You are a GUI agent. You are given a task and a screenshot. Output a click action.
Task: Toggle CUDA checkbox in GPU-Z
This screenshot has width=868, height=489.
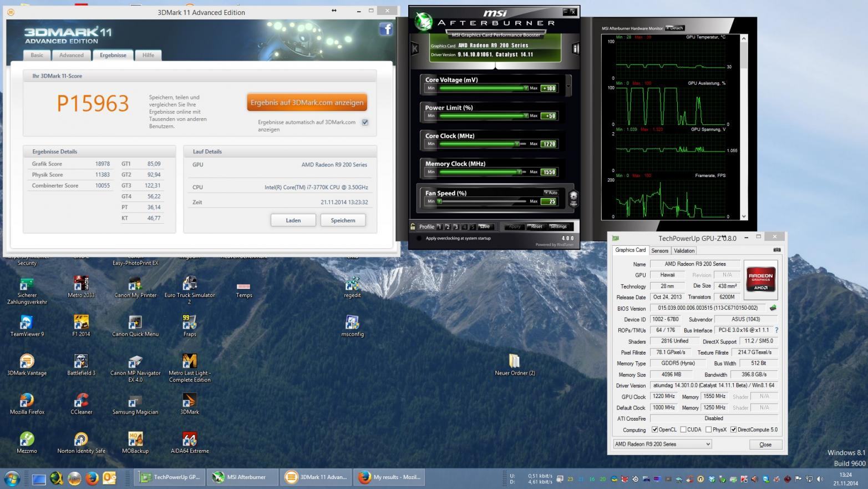[683, 430]
